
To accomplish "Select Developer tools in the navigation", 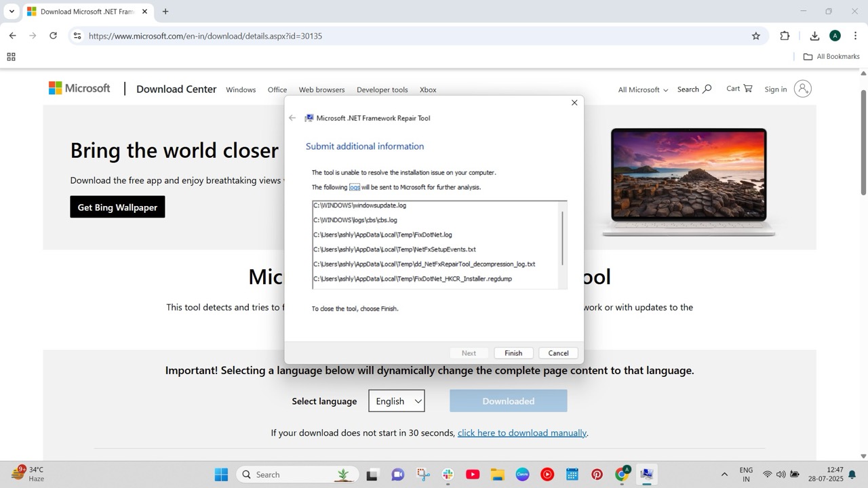I will click(382, 89).
